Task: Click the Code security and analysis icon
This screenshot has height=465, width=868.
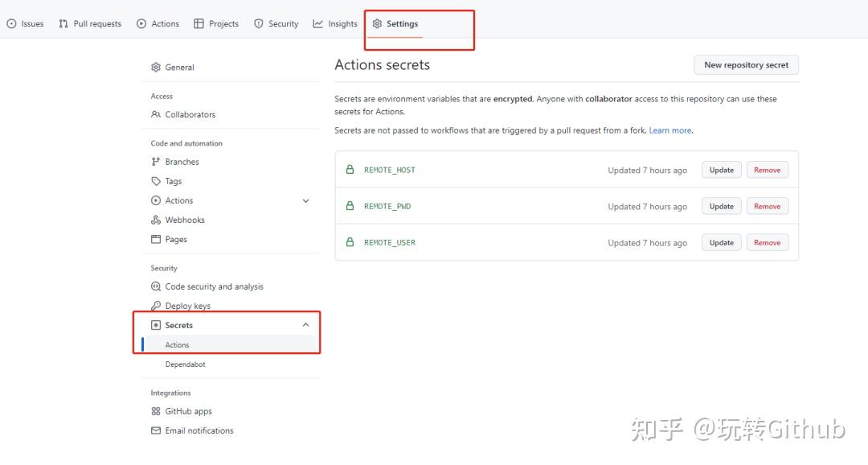Action: 156,286
